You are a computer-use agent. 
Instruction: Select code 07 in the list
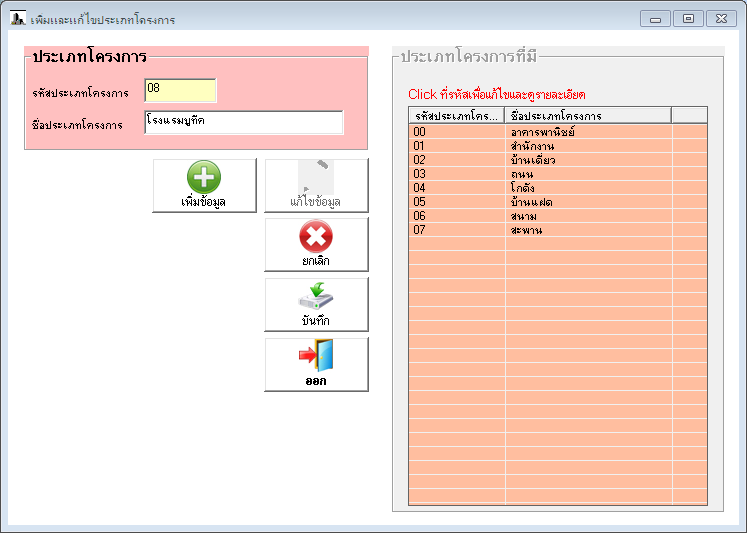pyautogui.click(x=420, y=230)
